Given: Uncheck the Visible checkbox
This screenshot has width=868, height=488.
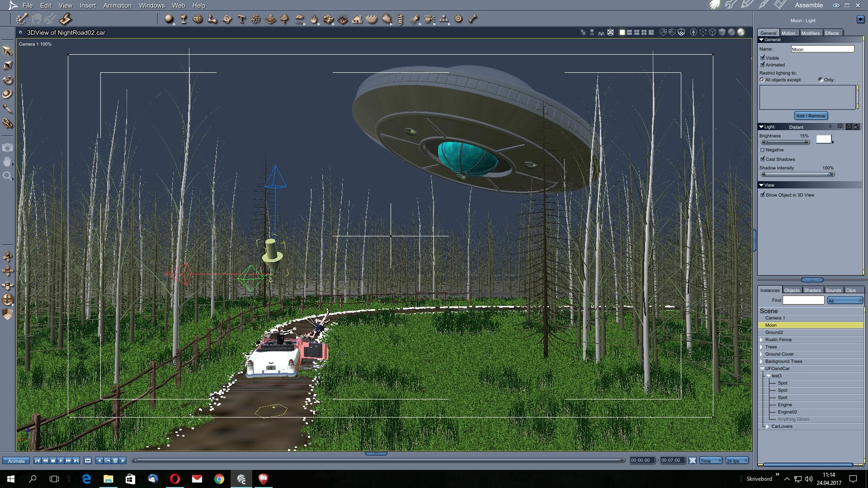Looking at the screenshot, I should 763,58.
